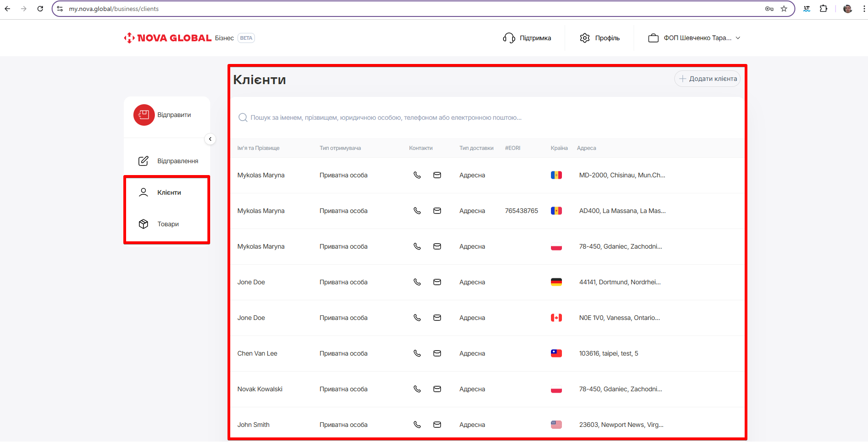Image resolution: width=868 pixels, height=442 pixels.
Task: Go to Товари in the sidebar
Action: tap(167, 224)
